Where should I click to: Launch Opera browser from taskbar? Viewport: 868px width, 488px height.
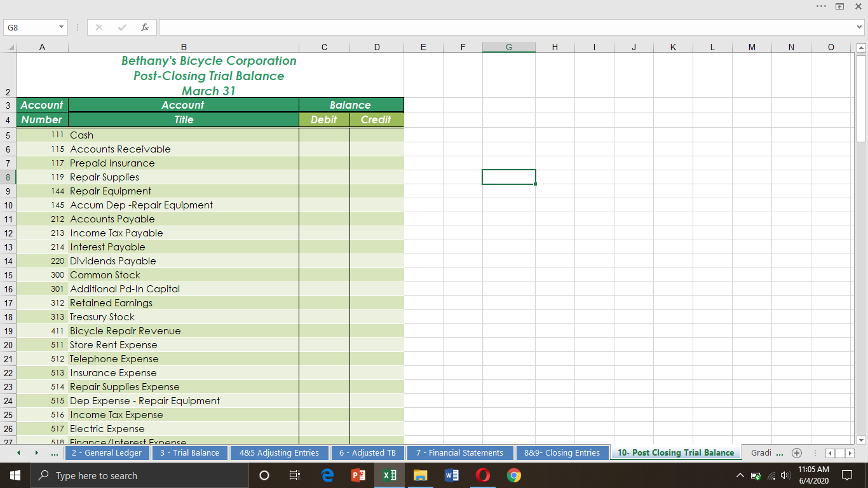coord(483,475)
